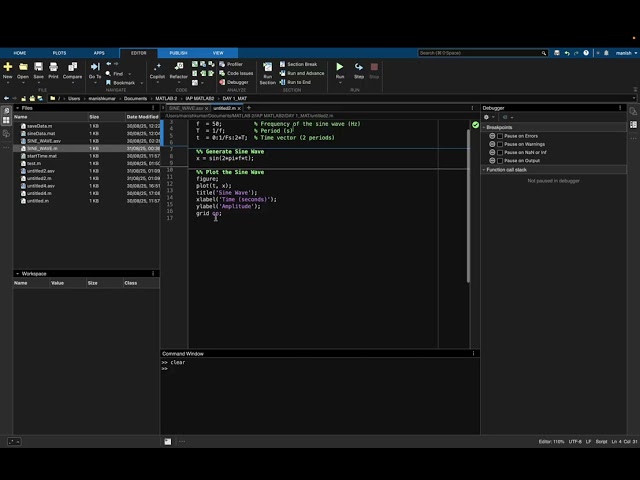This screenshot has width=640, height=480.
Task: Click the editor vertical scrollbar
Action: 468,206
